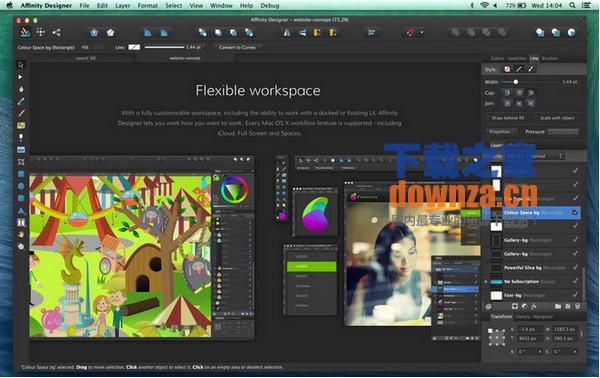The width and height of the screenshot is (600, 378).
Task: Choose the solid line style icon
Action: 519,69
